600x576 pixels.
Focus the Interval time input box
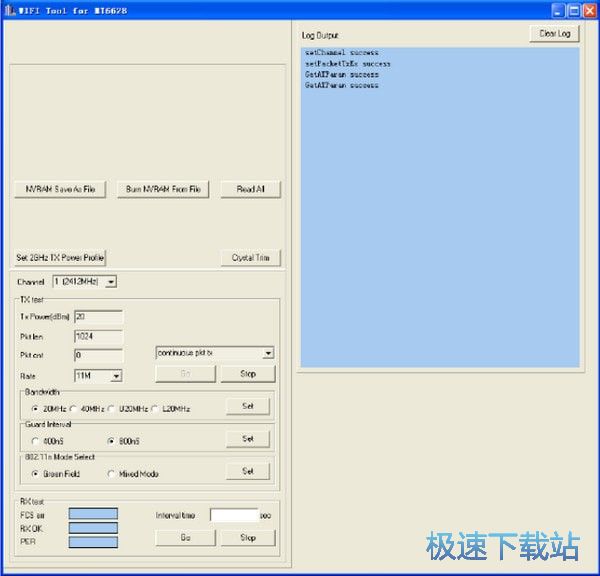233,515
